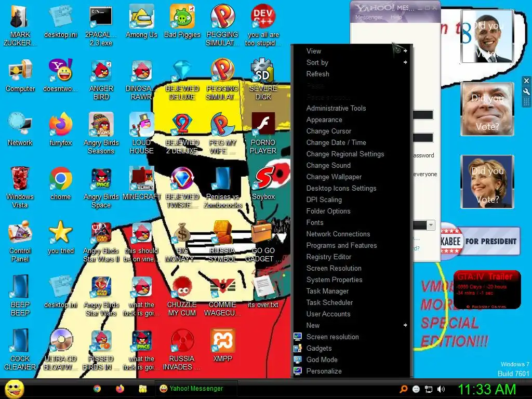Open the Control Panel desktop icon
532x399 pixels.
coord(20,241)
